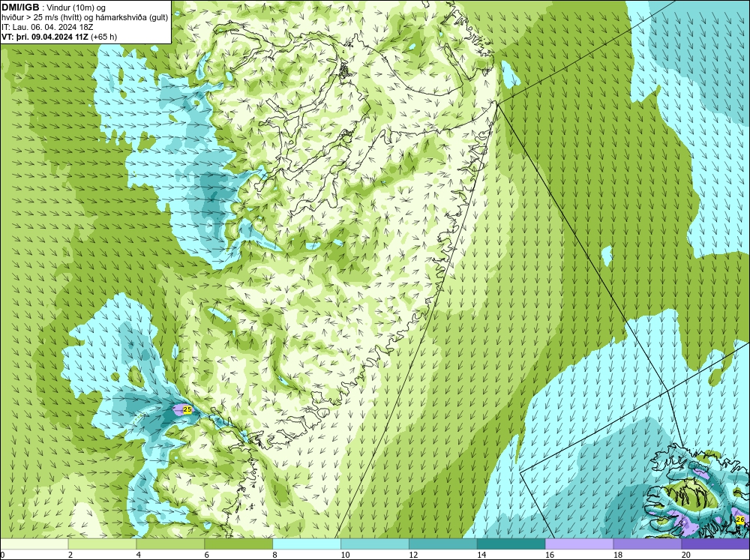
Task: Select the 10-12 m/s legend swatch
Action: click(x=374, y=544)
